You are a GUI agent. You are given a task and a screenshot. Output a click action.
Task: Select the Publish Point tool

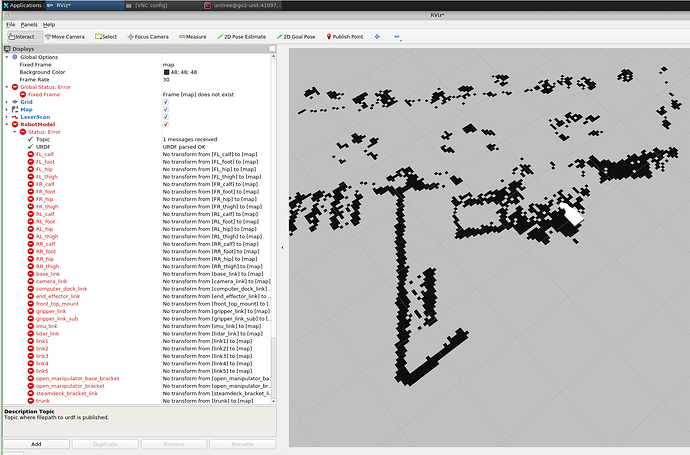click(x=345, y=36)
